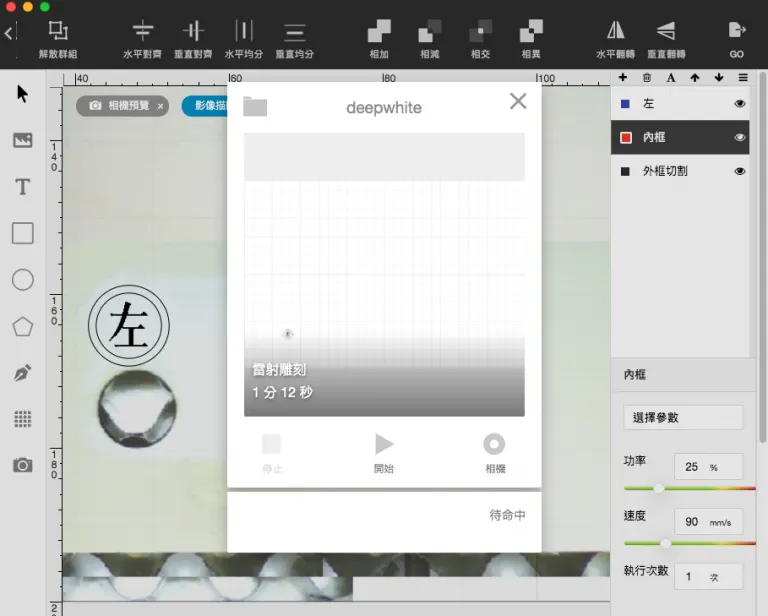Flip horizontally with 水平翻轉 icon
Image resolution: width=768 pixels, height=616 pixels.
(x=615, y=30)
